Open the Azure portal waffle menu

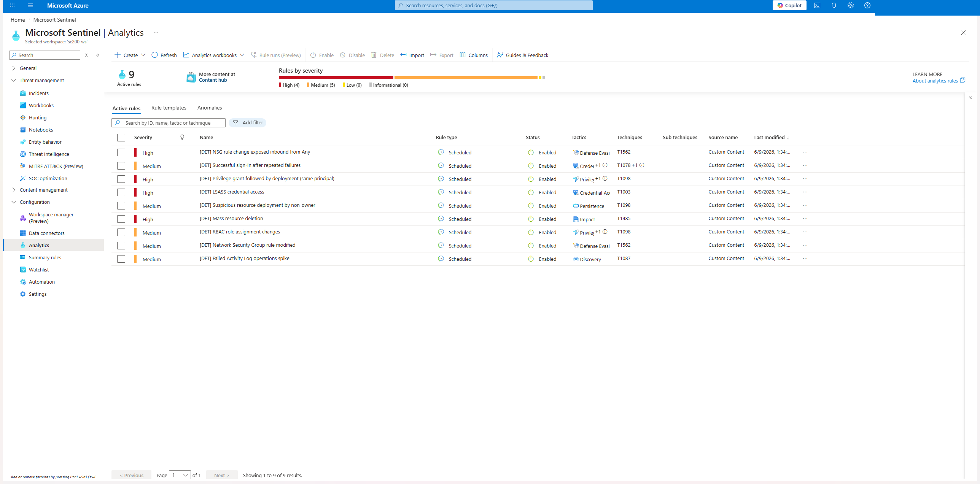point(12,5)
